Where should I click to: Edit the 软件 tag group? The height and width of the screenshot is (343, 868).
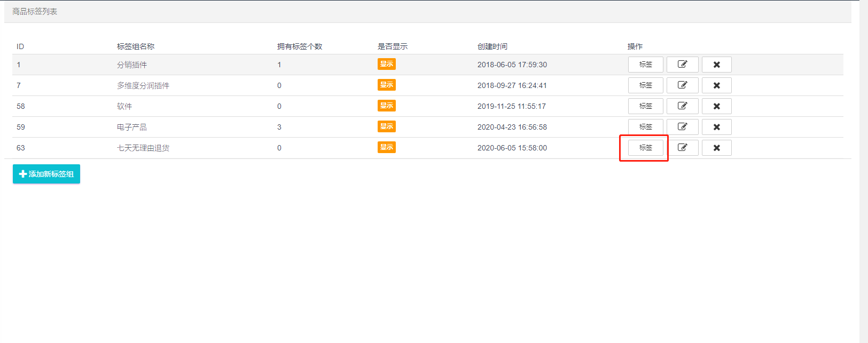[x=682, y=106]
